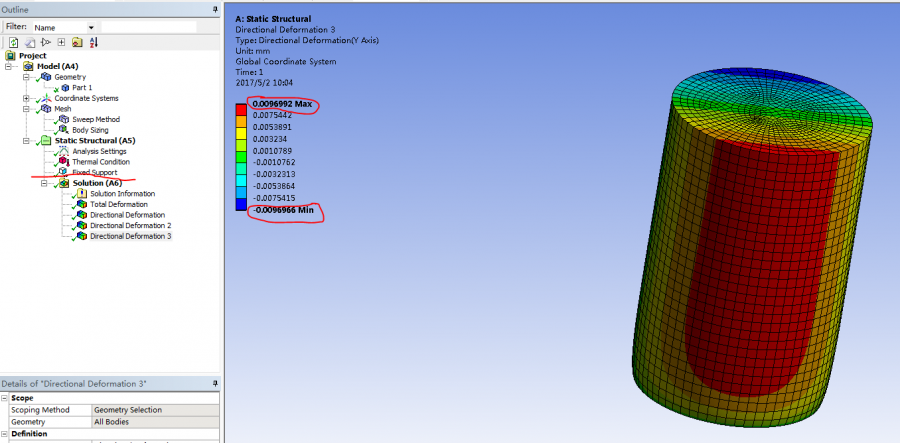This screenshot has width=900, height=443.
Task: Select Directional Deformation 2 result
Action: pos(131,226)
